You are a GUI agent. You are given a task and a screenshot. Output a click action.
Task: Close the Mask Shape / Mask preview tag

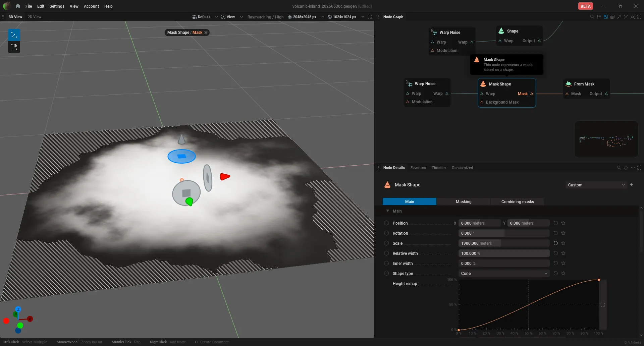(x=206, y=33)
